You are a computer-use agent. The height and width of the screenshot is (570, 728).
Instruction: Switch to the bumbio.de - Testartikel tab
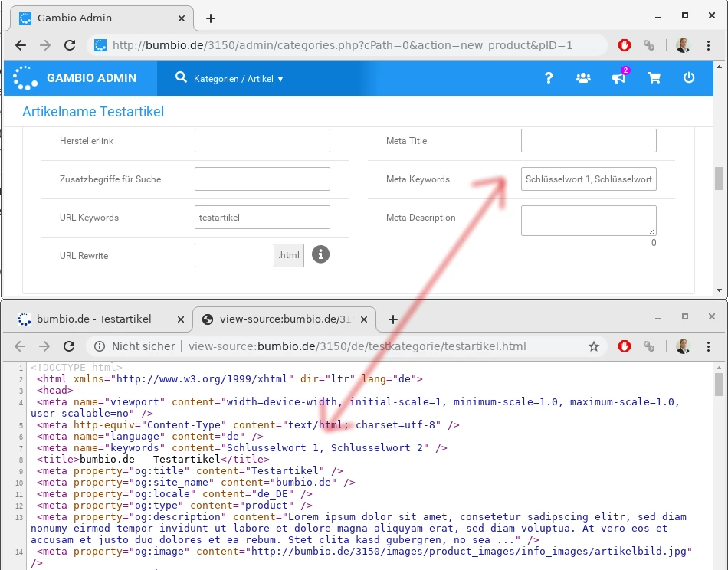pos(97,319)
